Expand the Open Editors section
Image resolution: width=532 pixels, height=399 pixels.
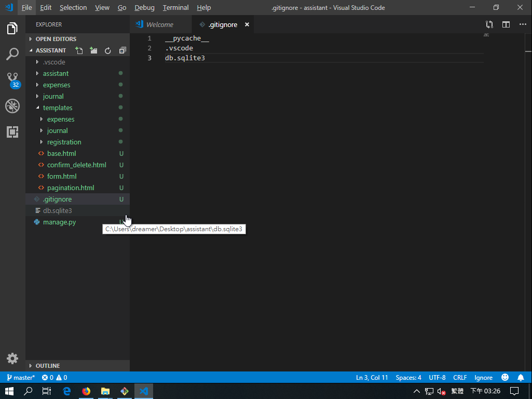pos(56,39)
